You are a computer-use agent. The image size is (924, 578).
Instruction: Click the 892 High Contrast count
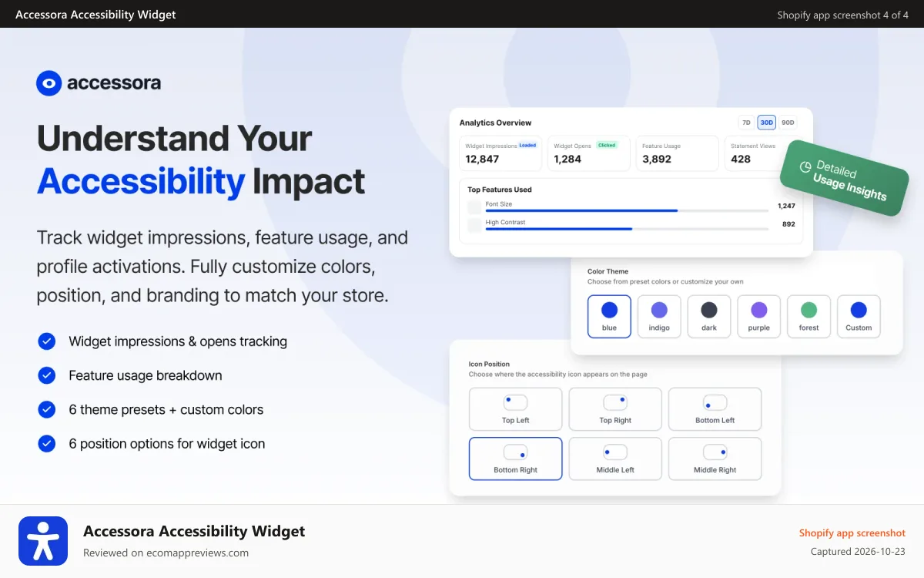pyautogui.click(x=788, y=224)
